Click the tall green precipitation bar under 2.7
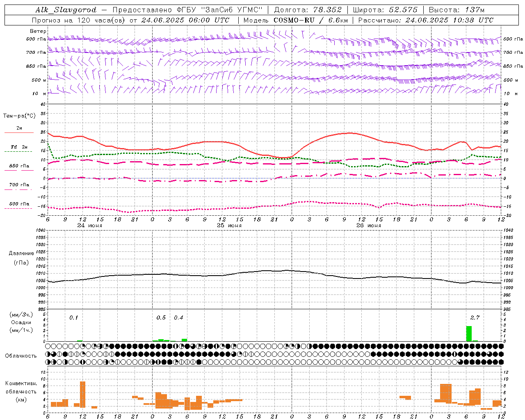Screen dimensions: 525x420 (x=469, y=333)
